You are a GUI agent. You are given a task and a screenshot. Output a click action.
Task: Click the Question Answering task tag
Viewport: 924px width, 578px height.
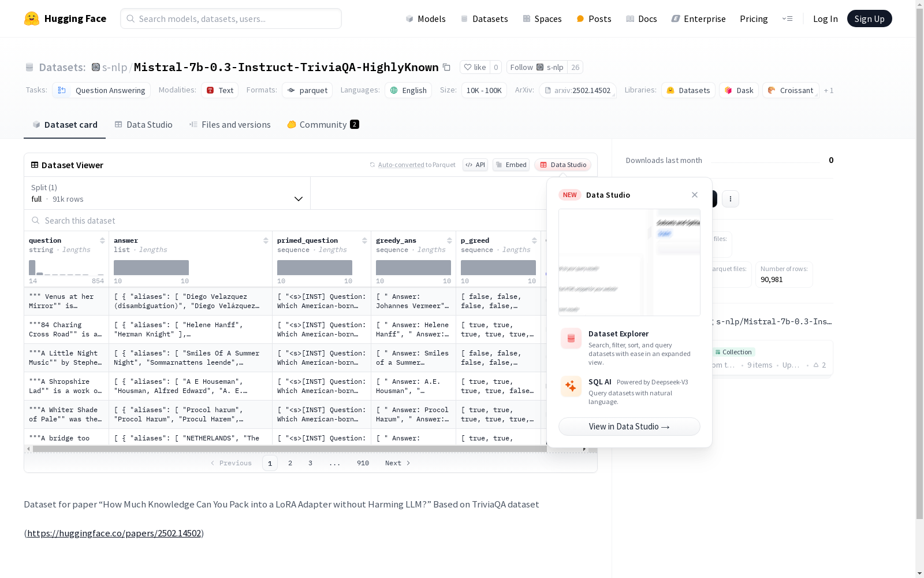point(102,90)
